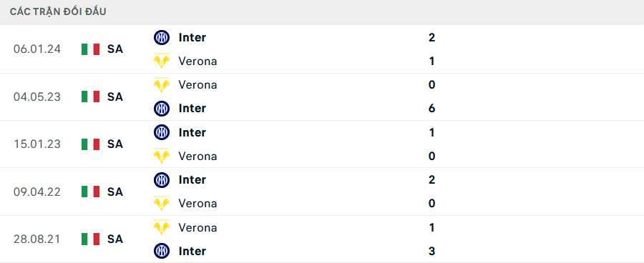Open the match dated 15.01.23
Screen dimensions: 644x263
(x=322, y=144)
